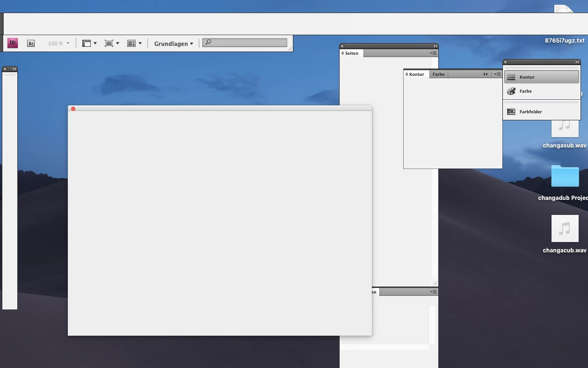The height and width of the screenshot is (368, 588).
Task: Open Adobe Bridge via the Br icon
Action: [x=31, y=43]
